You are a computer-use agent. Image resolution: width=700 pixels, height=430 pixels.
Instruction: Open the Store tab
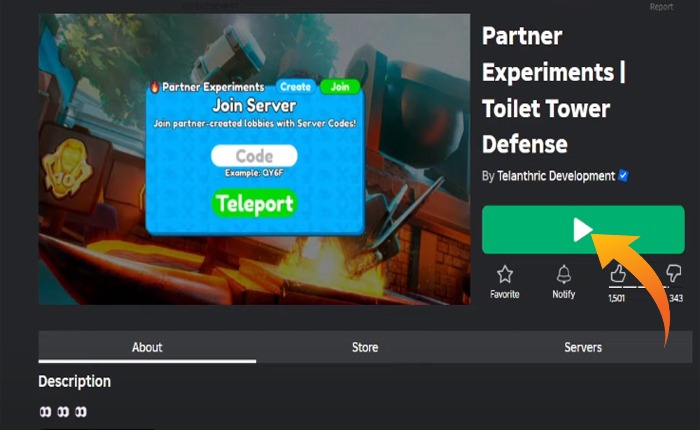tap(365, 347)
